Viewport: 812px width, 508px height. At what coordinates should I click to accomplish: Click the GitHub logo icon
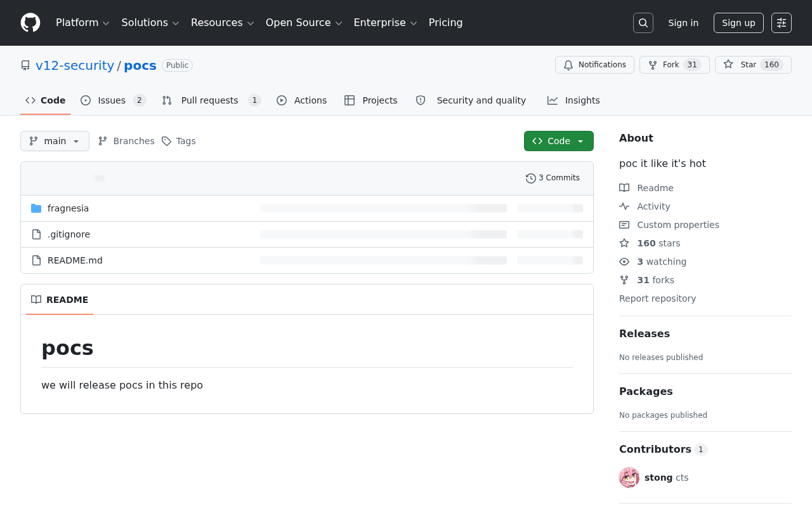(30, 23)
